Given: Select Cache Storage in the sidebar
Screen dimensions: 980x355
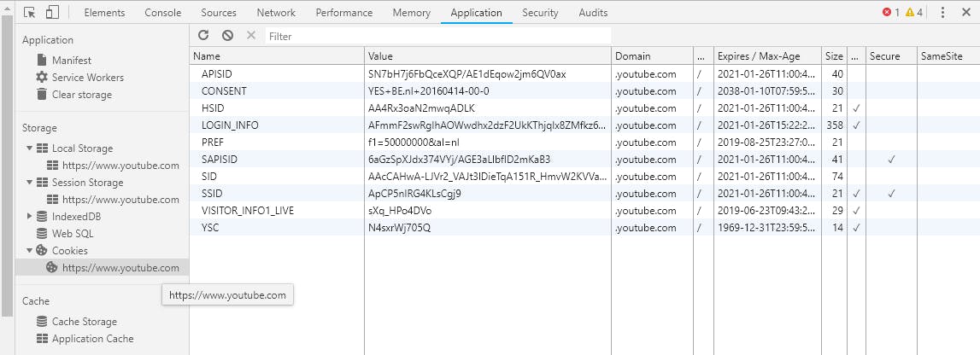Looking at the screenshot, I should coord(84,322).
